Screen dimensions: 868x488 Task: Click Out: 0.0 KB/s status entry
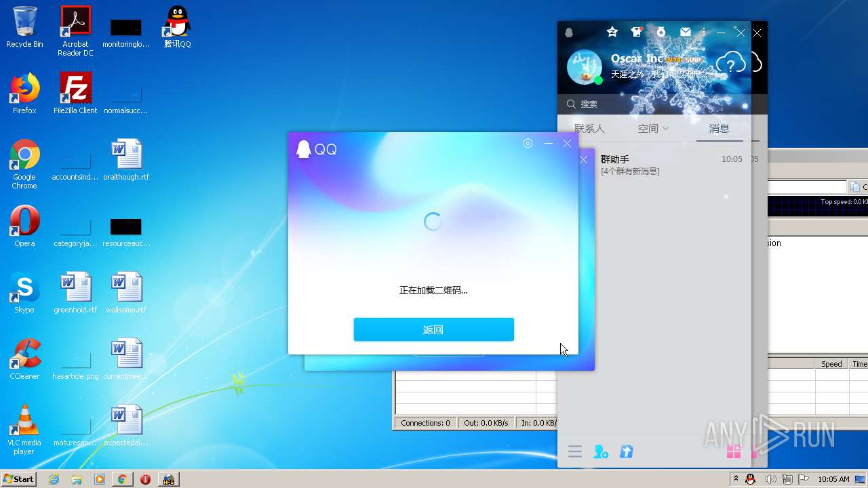[x=486, y=423]
